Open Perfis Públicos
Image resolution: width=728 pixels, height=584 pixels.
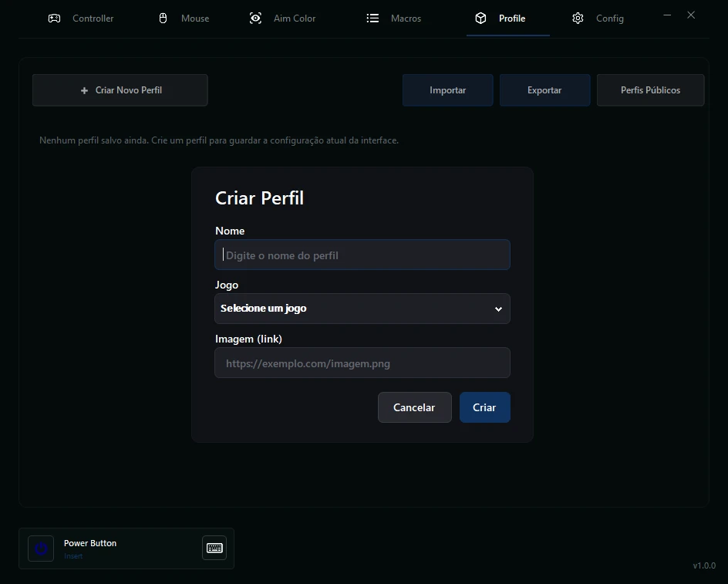(650, 90)
